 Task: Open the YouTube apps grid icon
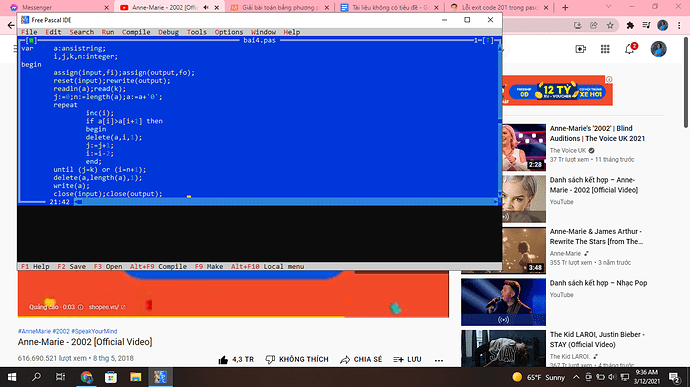click(605, 49)
